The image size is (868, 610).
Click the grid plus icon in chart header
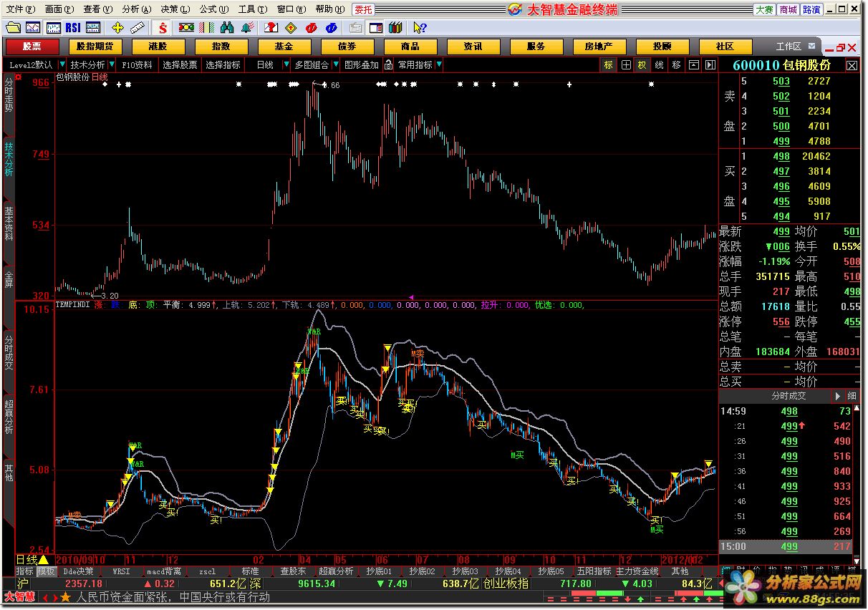pos(626,64)
